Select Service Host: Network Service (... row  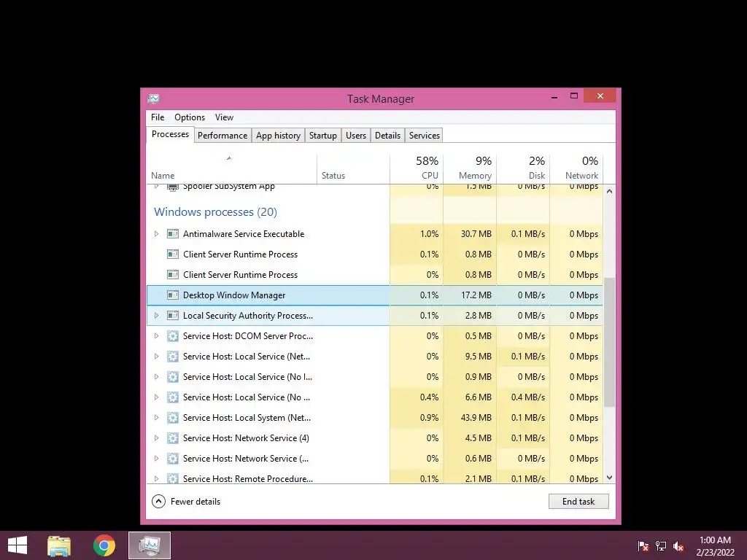[374, 459]
